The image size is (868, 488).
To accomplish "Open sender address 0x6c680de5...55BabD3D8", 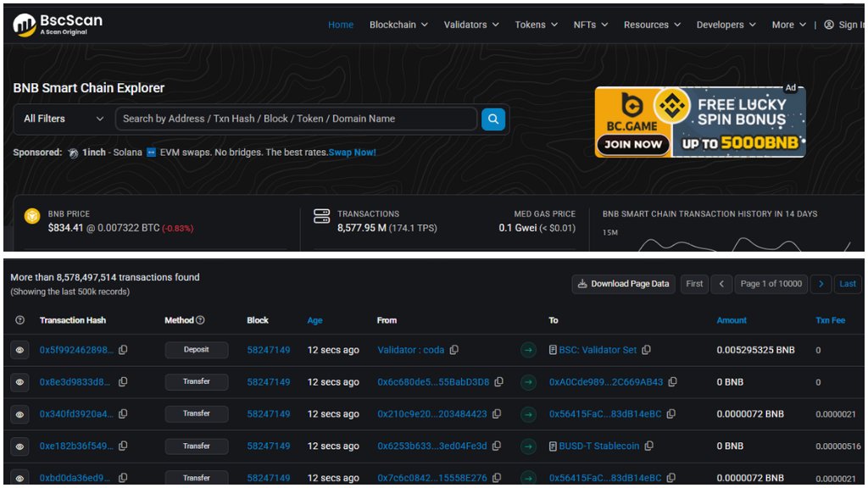I will [433, 382].
